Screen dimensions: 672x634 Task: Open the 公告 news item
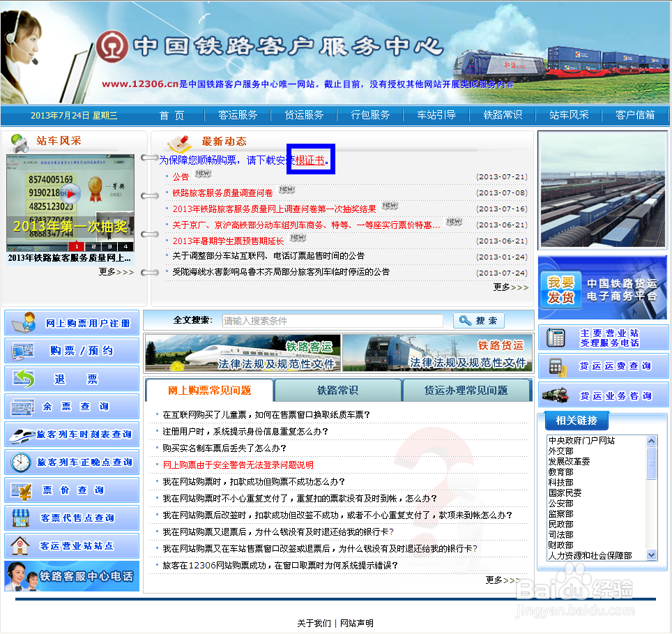(x=181, y=176)
